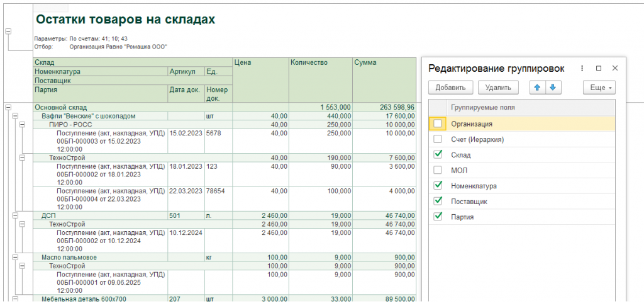Click the report title Остатки товаров на складах
644x303 pixels.
126,20
